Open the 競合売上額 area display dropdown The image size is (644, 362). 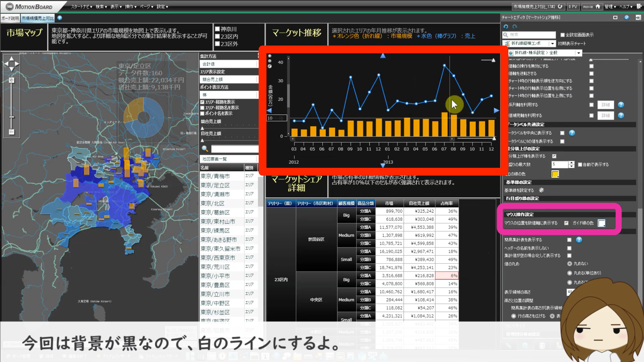tap(229, 79)
